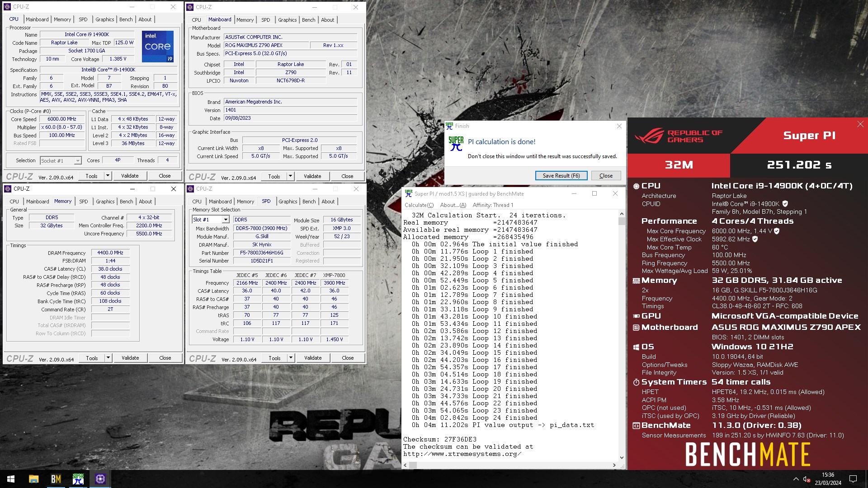This screenshot has height=488, width=868.
Task: Open the CPU-Z taskbar icon
Action: tap(100, 479)
